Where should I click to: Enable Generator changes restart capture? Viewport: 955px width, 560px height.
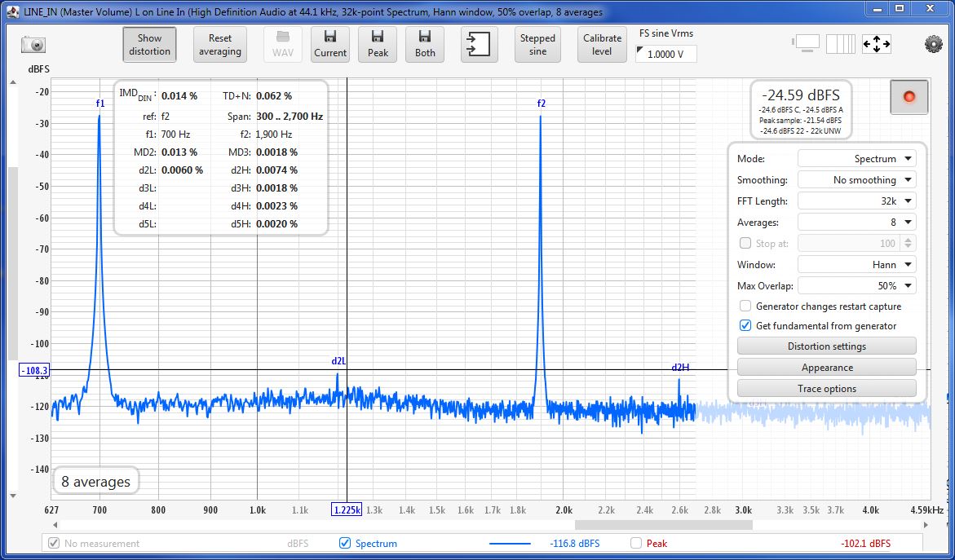tap(745, 306)
